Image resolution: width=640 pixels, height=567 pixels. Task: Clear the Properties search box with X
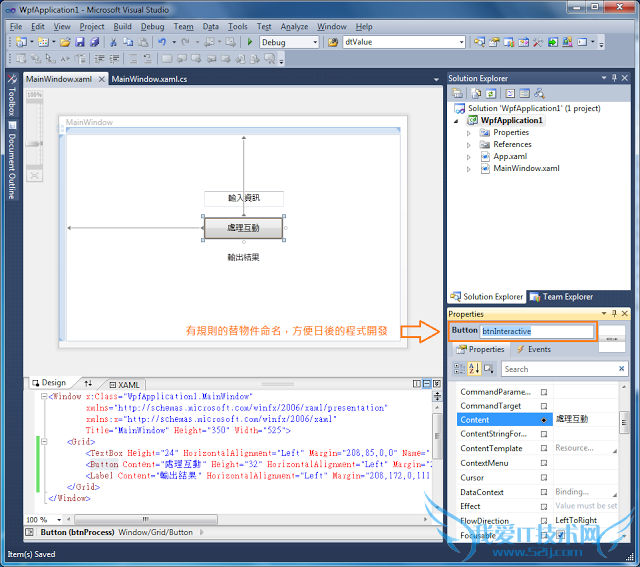pyautogui.click(x=621, y=369)
